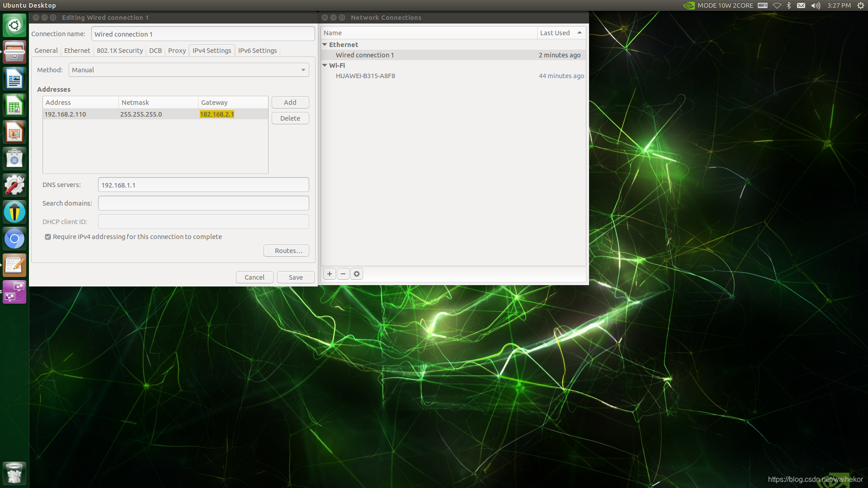This screenshot has height=488, width=868.
Task: Select Wired connection 1 in list
Action: click(x=453, y=55)
